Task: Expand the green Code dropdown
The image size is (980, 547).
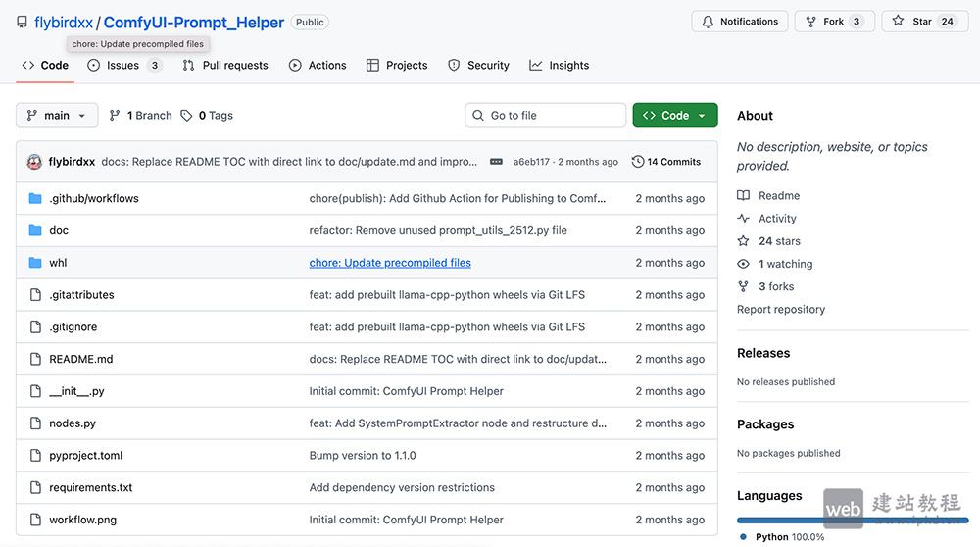Action: click(675, 116)
